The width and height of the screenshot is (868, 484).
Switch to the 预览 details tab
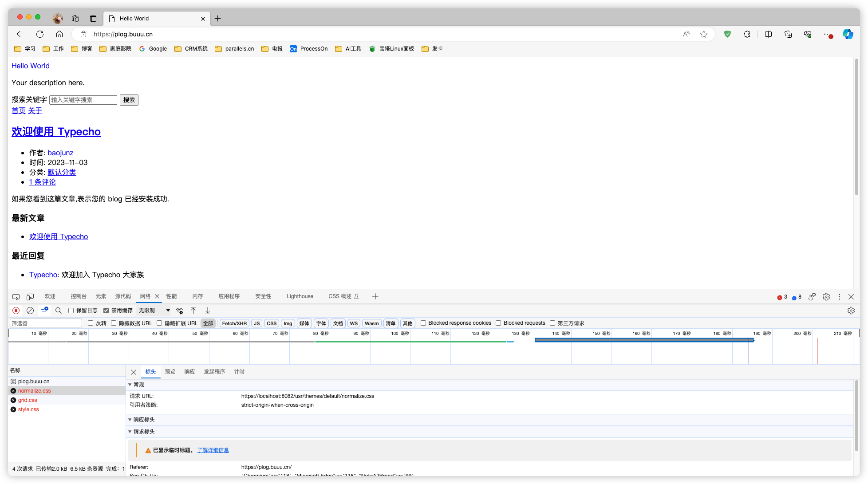170,372
